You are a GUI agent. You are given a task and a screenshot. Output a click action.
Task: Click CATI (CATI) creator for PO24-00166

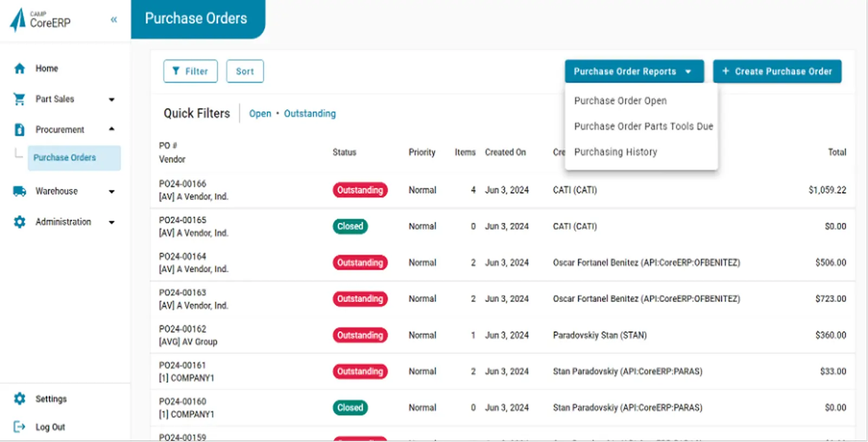575,190
